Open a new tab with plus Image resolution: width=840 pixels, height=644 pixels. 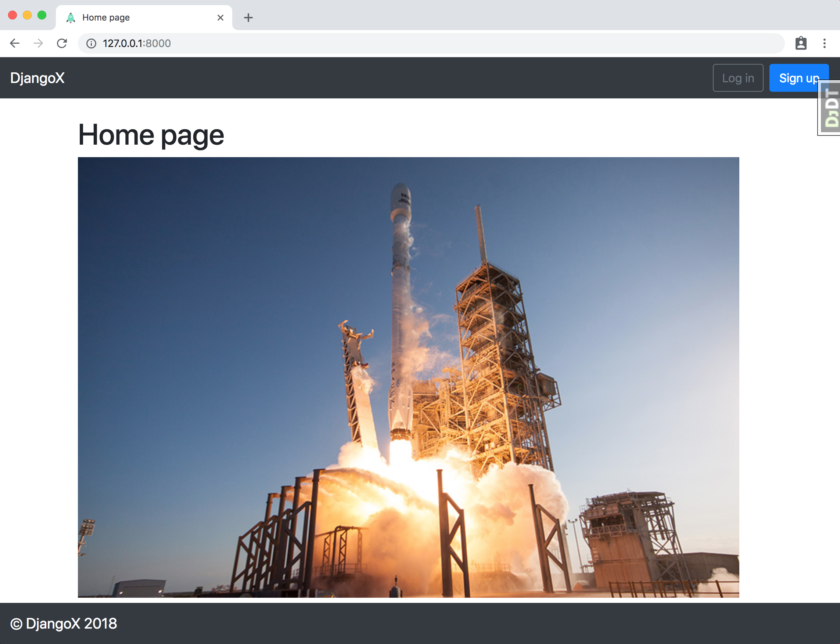click(x=248, y=18)
